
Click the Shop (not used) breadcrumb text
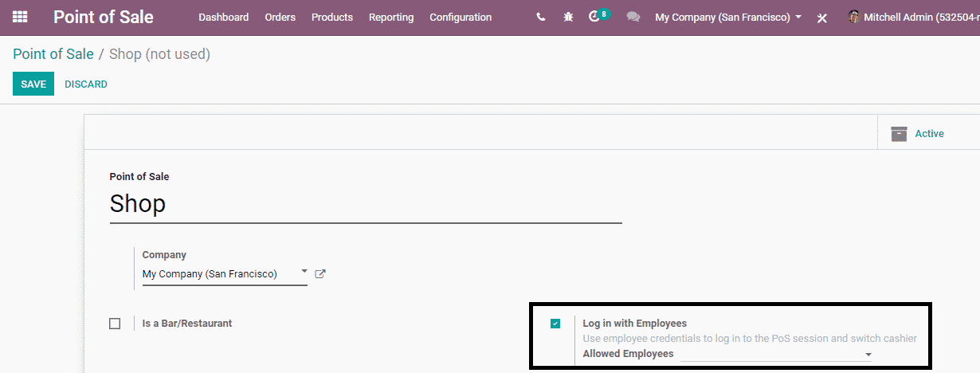(159, 54)
